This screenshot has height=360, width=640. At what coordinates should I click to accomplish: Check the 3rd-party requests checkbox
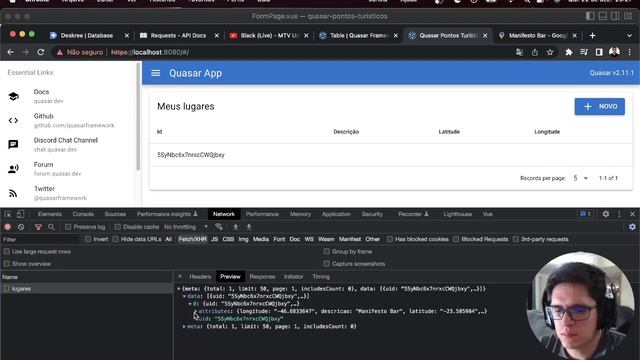[x=516, y=239]
